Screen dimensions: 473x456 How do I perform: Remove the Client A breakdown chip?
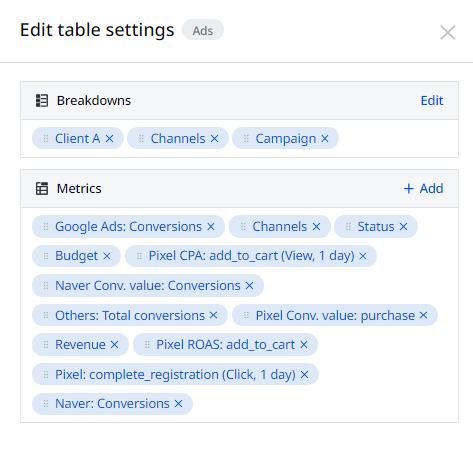coord(109,138)
